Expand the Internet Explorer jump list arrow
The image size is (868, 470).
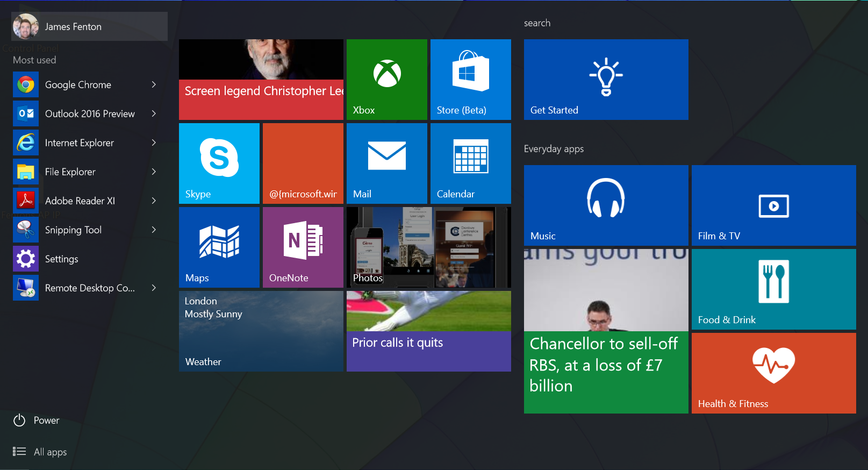(154, 143)
